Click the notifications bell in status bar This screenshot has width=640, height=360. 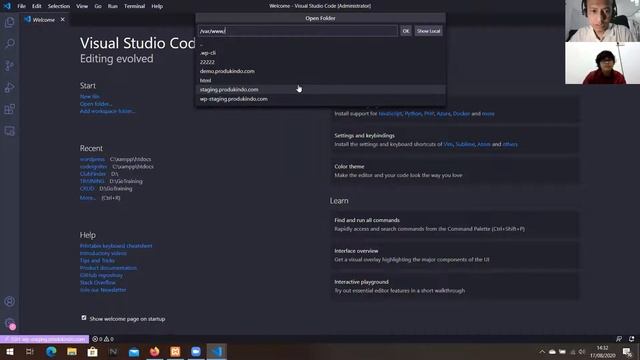click(x=631, y=339)
